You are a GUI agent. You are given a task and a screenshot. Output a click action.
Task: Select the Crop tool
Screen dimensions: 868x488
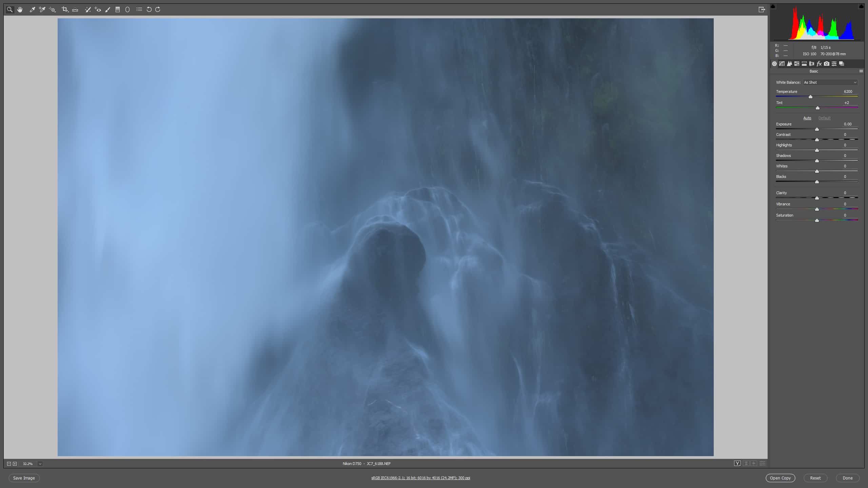pyautogui.click(x=65, y=9)
